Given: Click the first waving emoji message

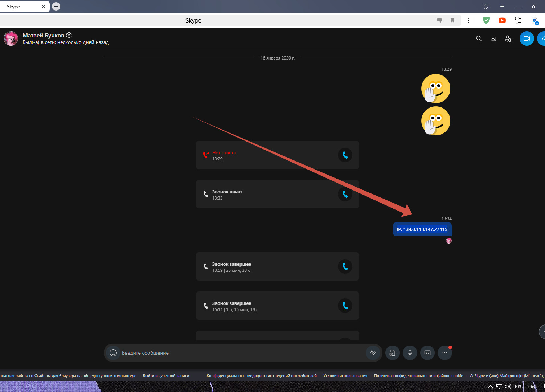Looking at the screenshot, I should coord(435,89).
